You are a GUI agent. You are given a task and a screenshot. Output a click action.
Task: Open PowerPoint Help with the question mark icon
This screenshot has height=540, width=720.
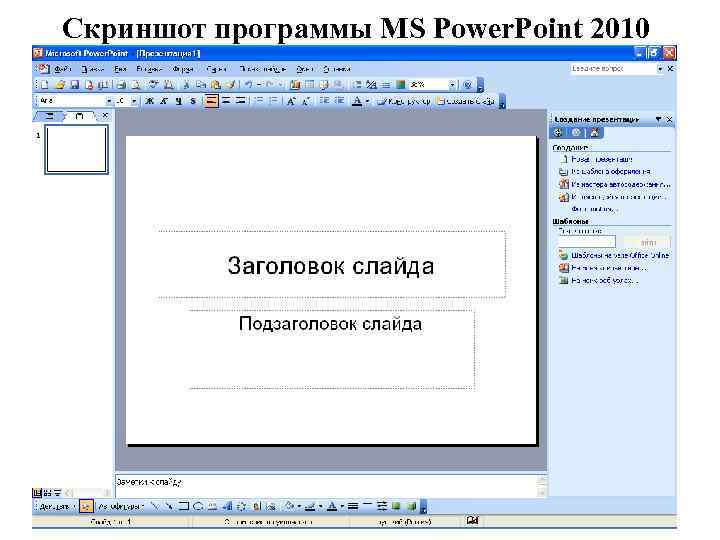467,85
